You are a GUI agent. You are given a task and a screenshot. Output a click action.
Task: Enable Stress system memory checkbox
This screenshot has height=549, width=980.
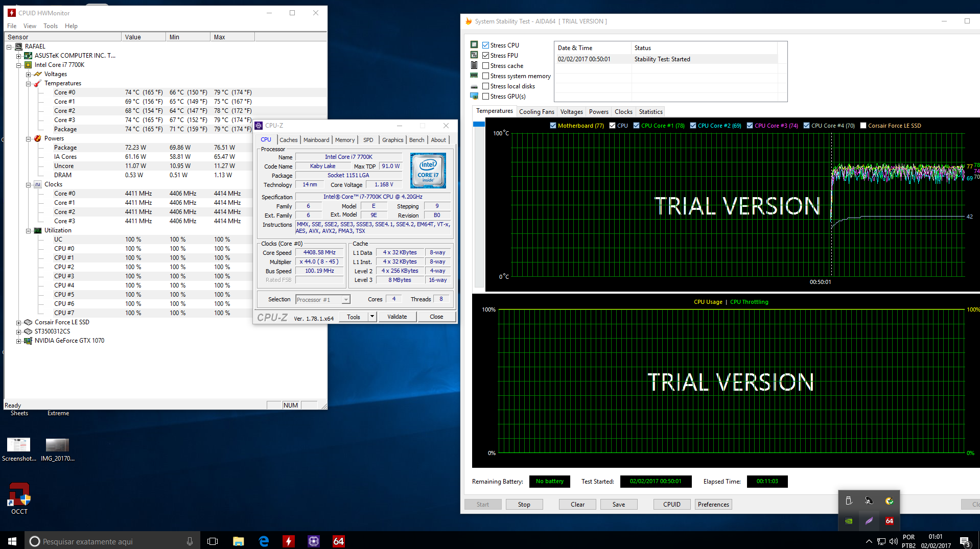tap(486, 76)
